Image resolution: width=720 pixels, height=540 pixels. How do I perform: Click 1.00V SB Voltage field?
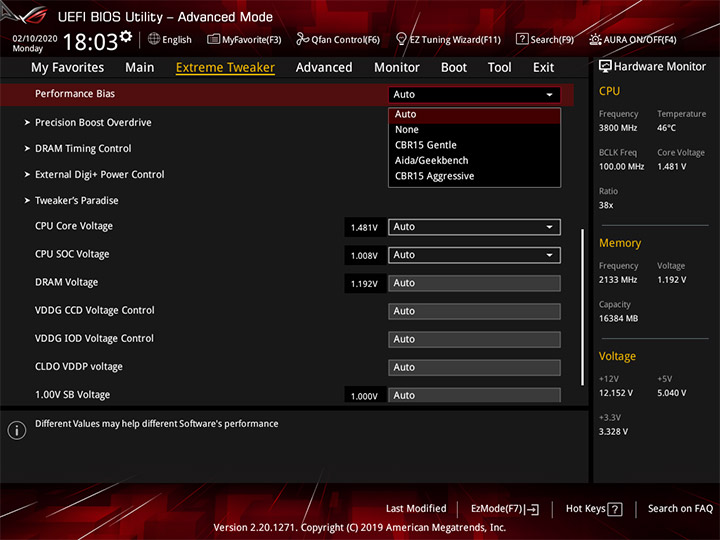click(x=474, y=395)
